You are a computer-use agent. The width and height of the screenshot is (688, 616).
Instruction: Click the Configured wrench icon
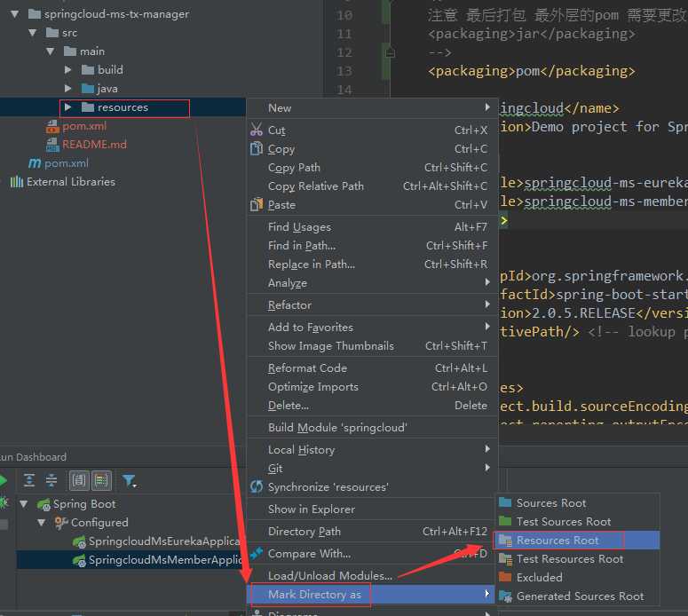click(x=61, y=523)
